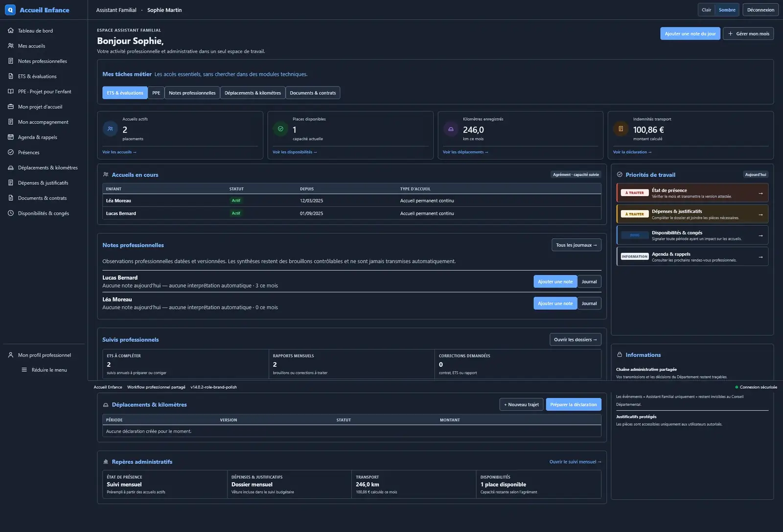The image size is (783, 532).
Task: Click the Agrément capacité suivie badge
Action: [576, 175]
